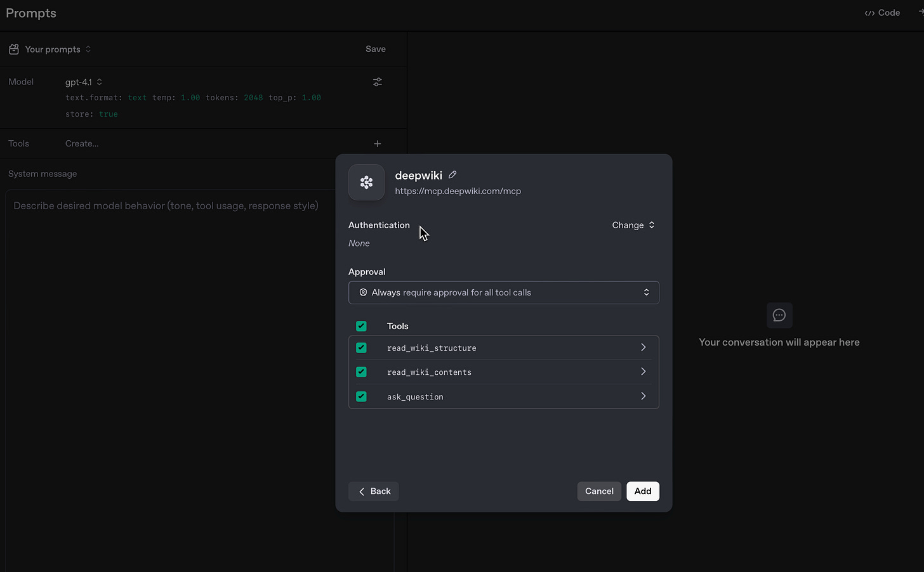924x572 pixels.
Task: Click the Prompts page title
Action: (x=31, y=13)
